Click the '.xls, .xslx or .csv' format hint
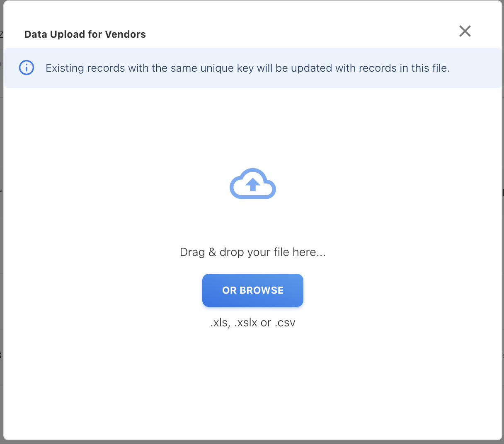The height and width of the screenshot is (444, 504). coord(252,323)
